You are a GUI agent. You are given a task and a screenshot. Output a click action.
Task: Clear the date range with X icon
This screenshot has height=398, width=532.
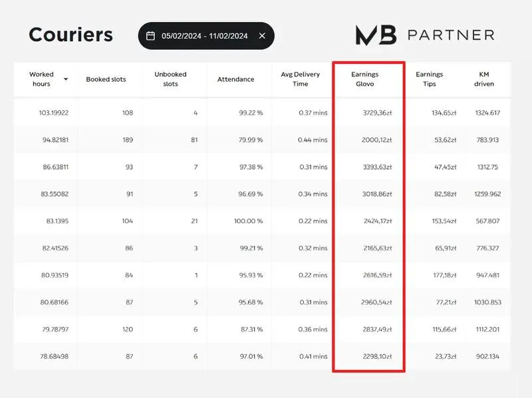[x=262, y=36]
